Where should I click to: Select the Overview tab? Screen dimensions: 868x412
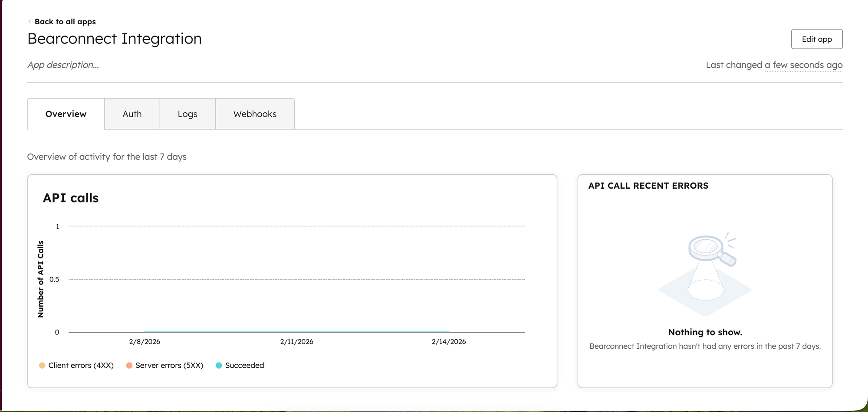(x=66, y=114)
